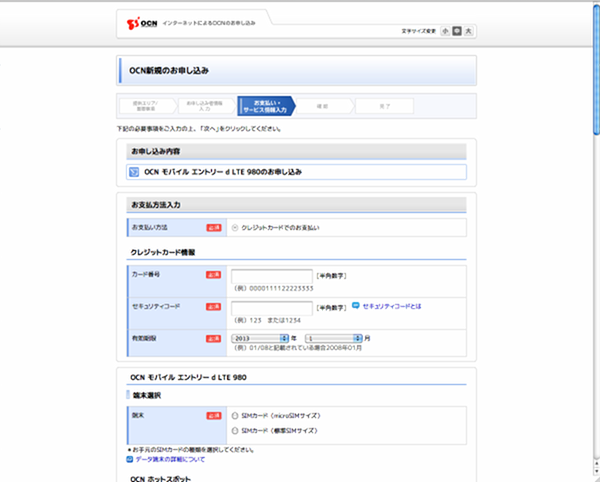Click the fifth progress step (完了)

385,106
